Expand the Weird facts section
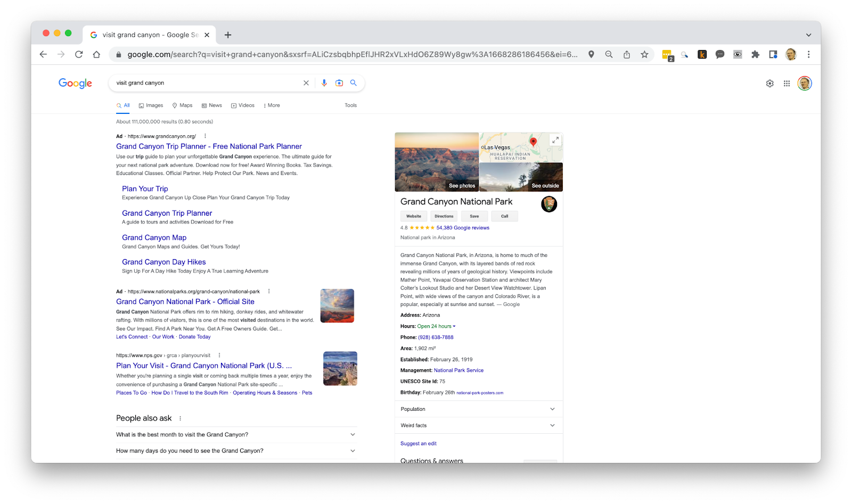This screenshot has height=504, width=852. 479,425
